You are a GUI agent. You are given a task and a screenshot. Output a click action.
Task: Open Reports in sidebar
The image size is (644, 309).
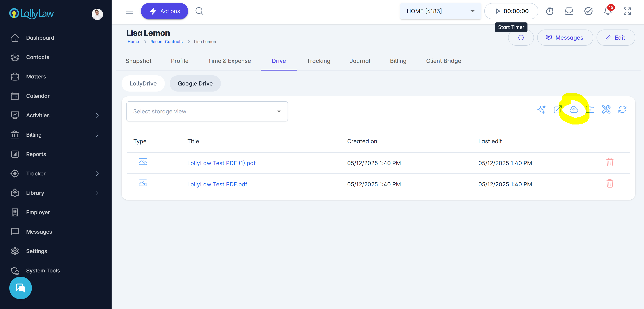[36, 154]
